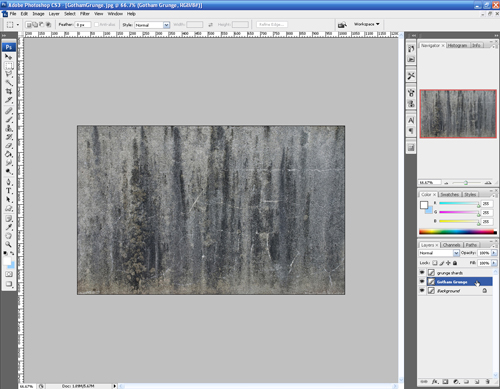Viewport: 500px width, 389px height.
Task: Hide the Gotham Grunge layer
Action: click(422, 282)
